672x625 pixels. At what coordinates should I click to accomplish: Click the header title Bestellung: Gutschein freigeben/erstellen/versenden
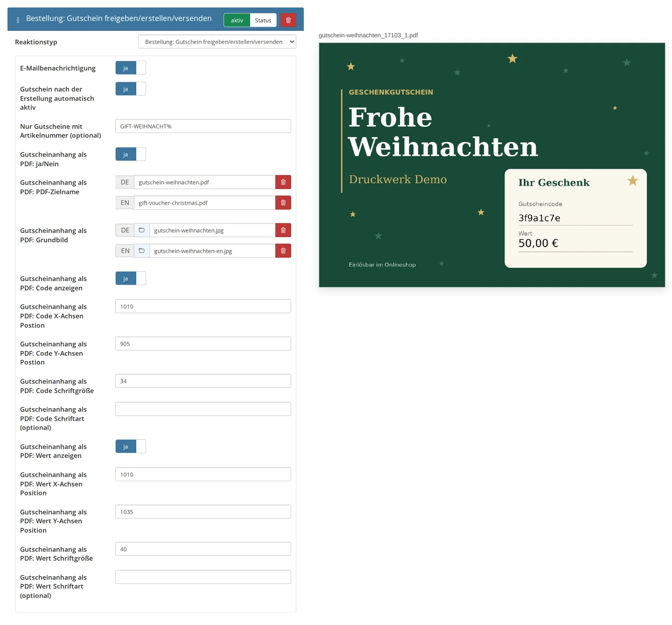tap(119, 18)
